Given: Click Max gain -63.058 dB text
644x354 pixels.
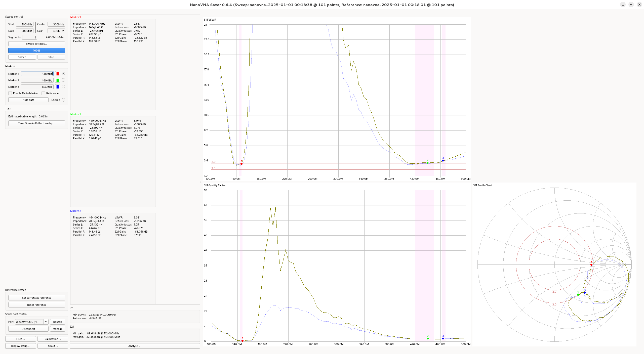Looking at the screenshot, I should click(96, 337).
